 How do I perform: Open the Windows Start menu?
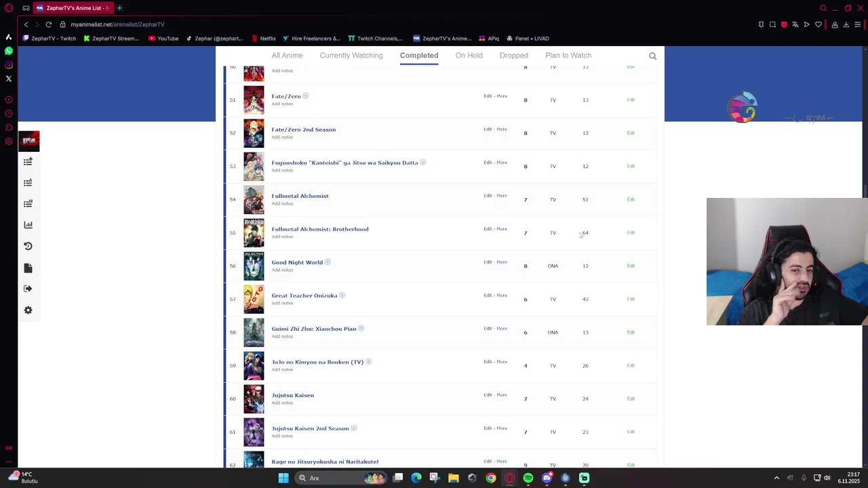(x=283, y=478)
